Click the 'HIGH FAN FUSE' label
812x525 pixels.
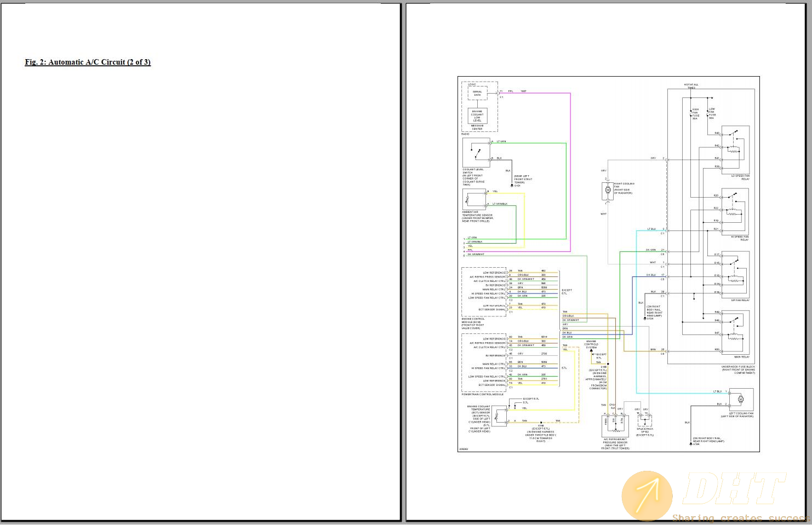pyautogui.click(x=696, y=114)
